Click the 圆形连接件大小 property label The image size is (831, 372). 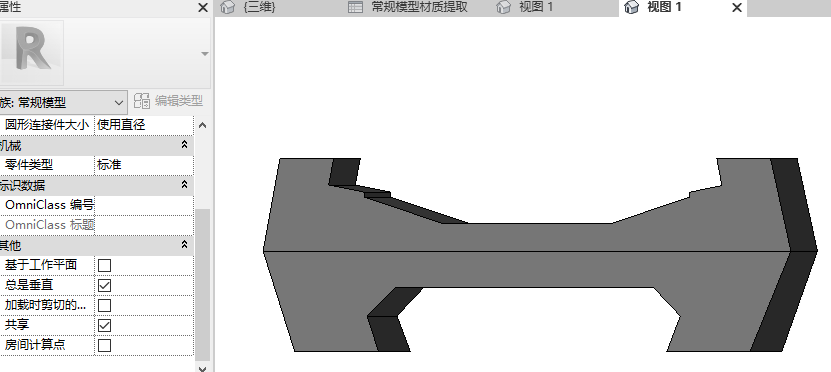[x=47, y=125]
